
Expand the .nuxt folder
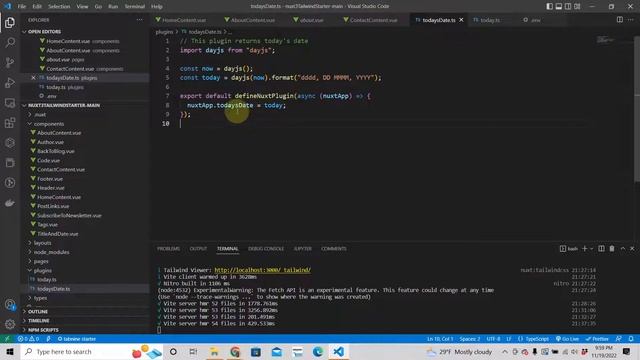point(85,115)
